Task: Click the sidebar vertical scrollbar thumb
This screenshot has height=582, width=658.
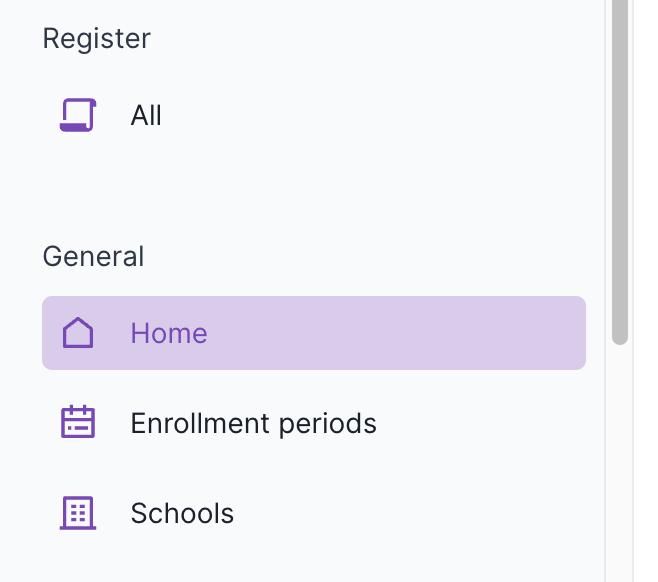Action: (x=620, y=170)
